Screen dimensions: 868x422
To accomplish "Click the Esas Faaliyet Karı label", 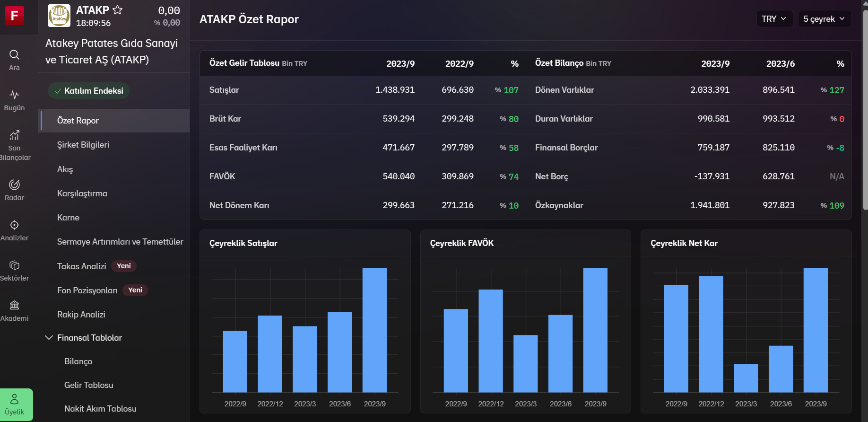I will click(243, 148).
